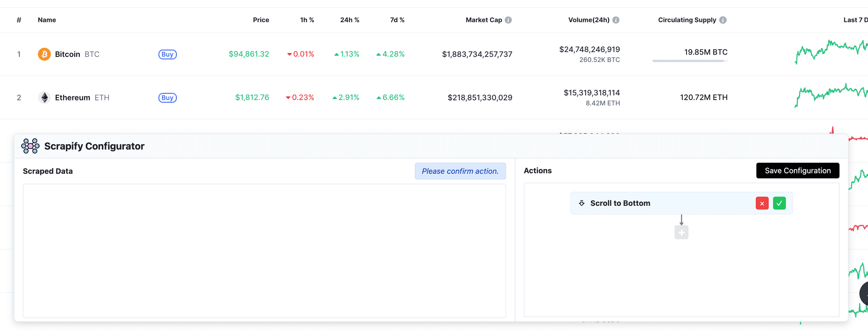Screen dimensions: 868x333
Task: Open the Bitcoin coin name link
Action: point(67,54)
